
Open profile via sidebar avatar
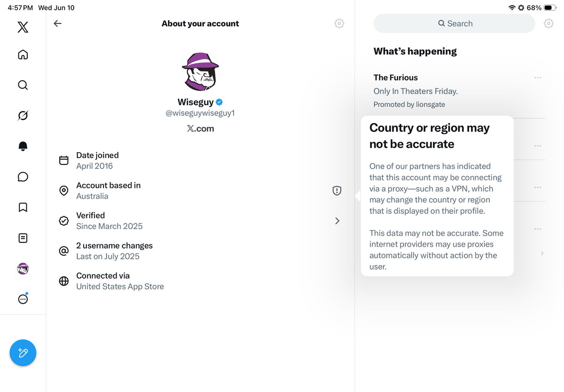(x=23, y=268)
